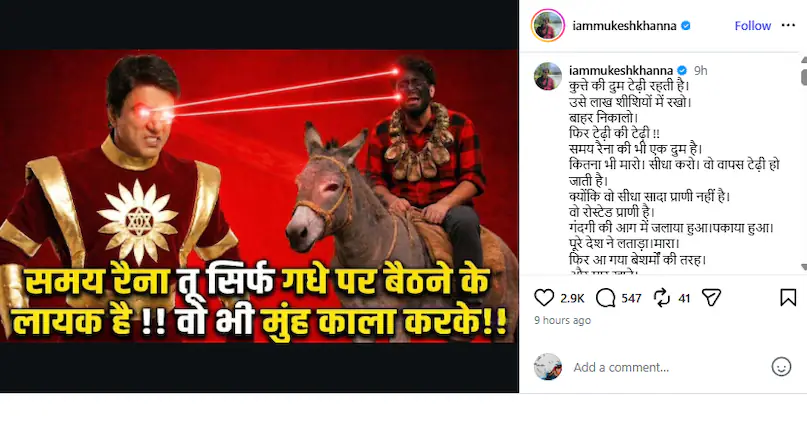Click the 9 hours ago timestamp

pos(562,320)
